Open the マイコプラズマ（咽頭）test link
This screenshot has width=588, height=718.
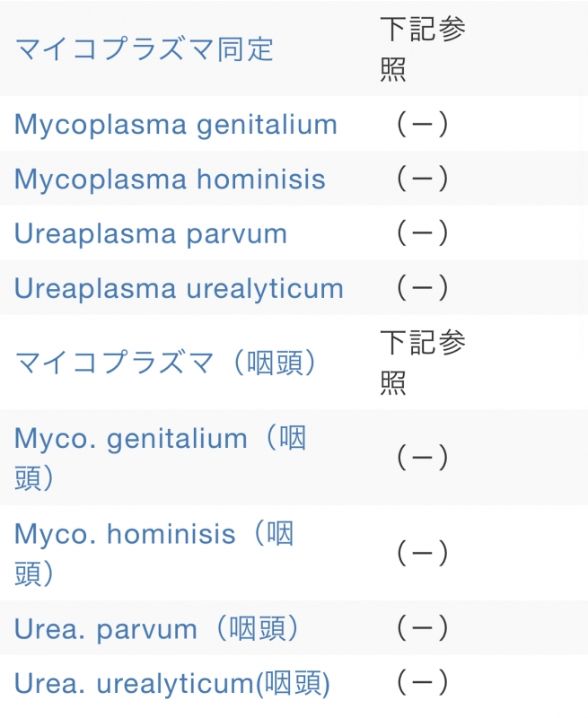166,363
